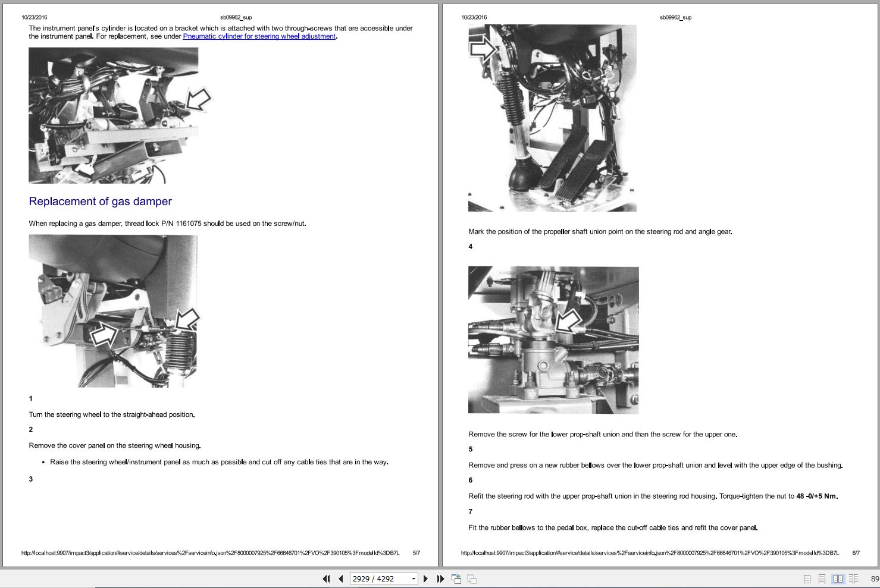This screenshot has height=588, width=880.
Task: Switch to single page view
Action: [807, 578]
